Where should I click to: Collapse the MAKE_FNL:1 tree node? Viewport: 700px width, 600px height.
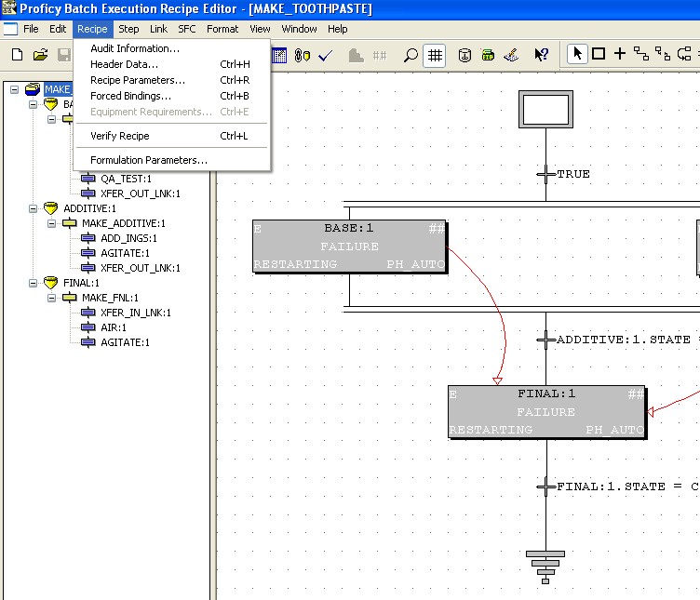point(52,298)
